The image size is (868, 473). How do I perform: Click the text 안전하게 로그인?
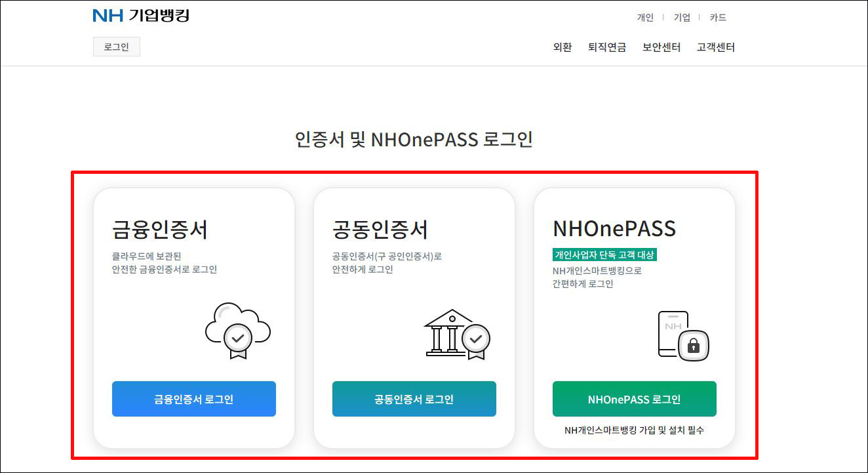click(363, 270)
